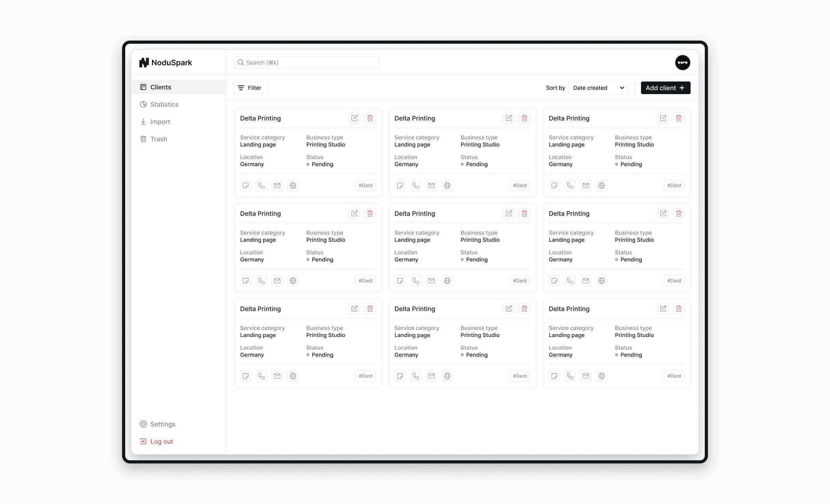This screenshot has height=504, width=830.
Task: Edit the top-middle Delta Printing card
Action: click(509, 118)
